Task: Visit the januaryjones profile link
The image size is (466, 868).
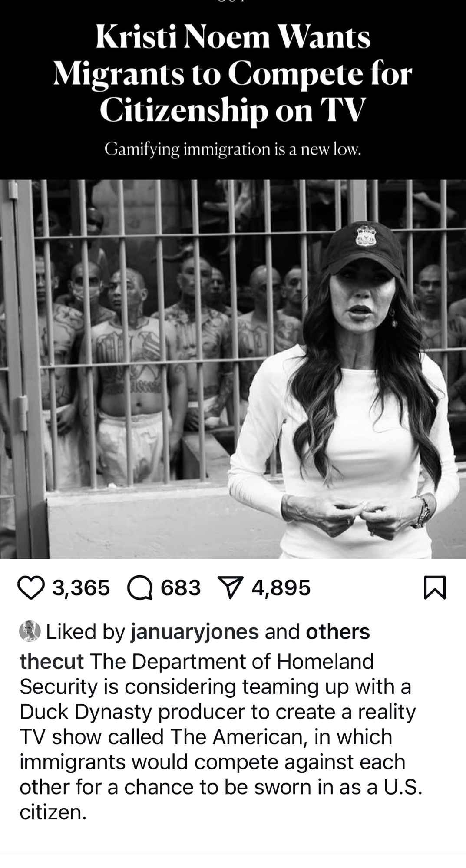Action: tap(195, 632)
